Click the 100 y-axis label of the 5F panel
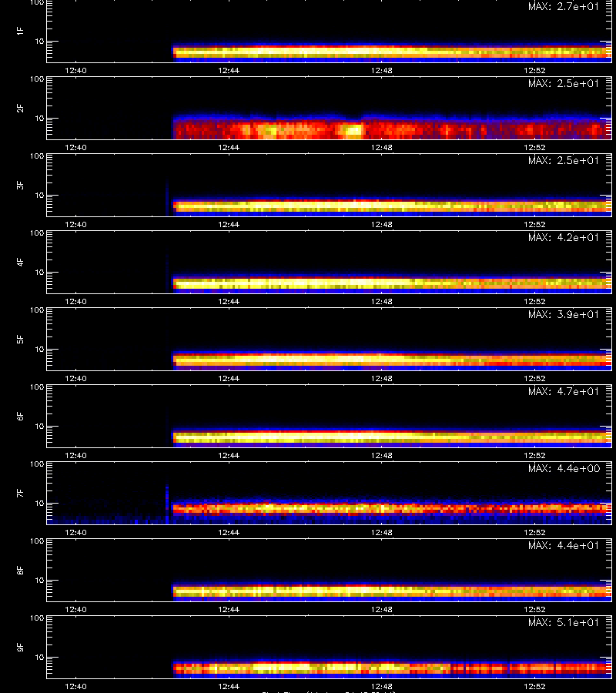The image size is (616, 693). coord(37,310)
